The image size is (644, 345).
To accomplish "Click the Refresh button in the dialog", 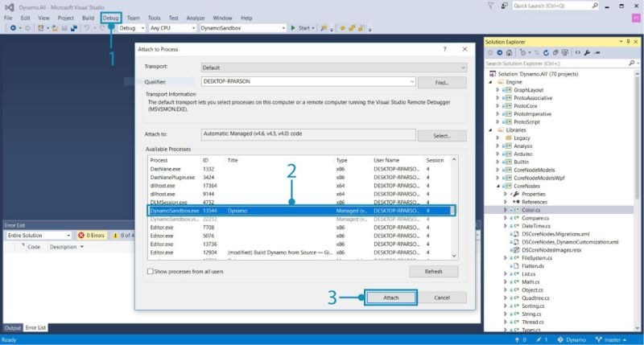I will tap(433, 272).
